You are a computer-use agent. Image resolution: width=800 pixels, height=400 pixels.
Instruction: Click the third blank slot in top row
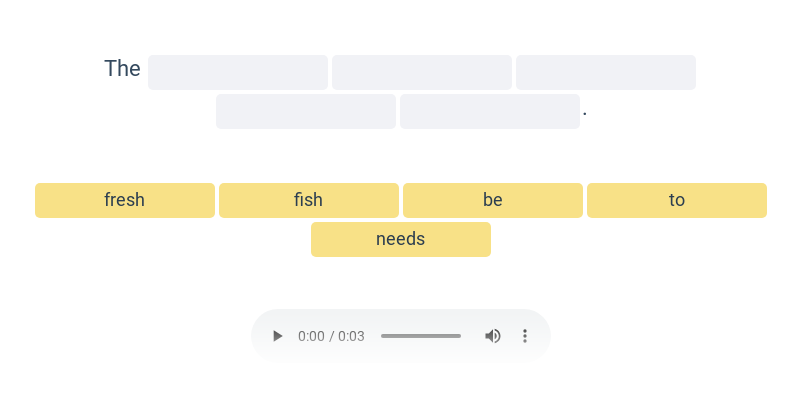click(x=606, y=72)
